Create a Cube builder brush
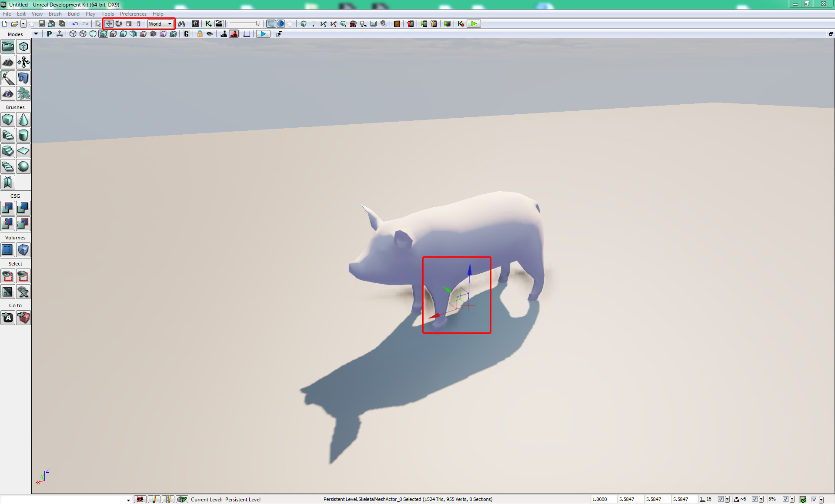 [8, 119]
